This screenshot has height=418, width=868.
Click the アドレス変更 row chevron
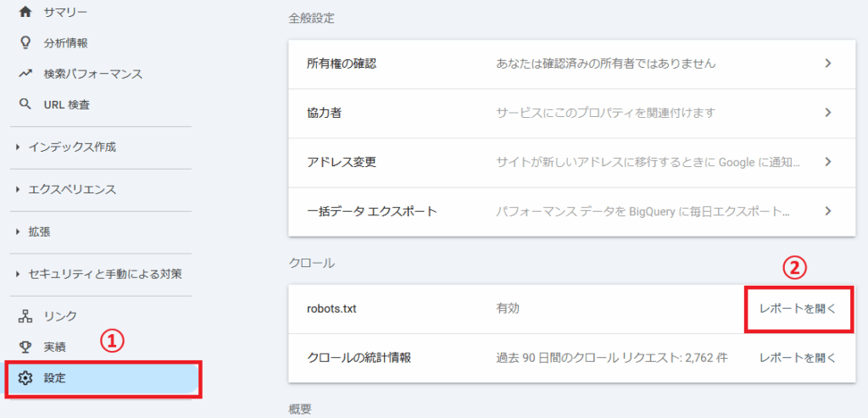point(827,162)
